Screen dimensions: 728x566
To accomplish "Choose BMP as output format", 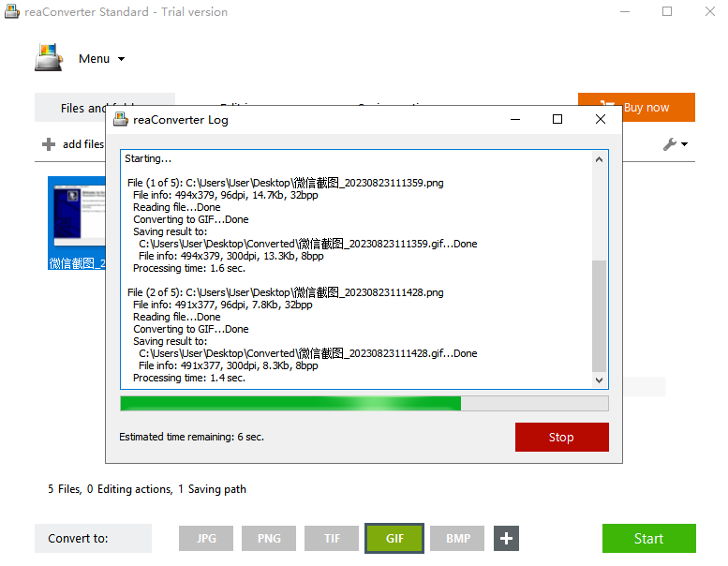I will [x=457, y=539].
